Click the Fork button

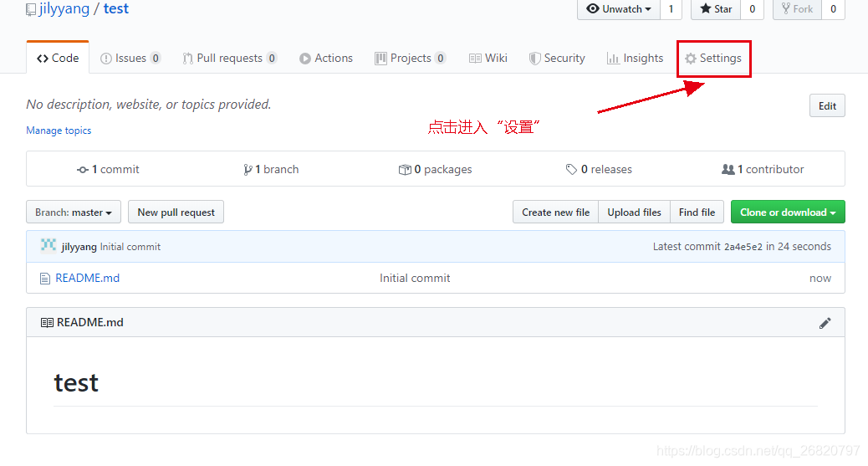pyautogui.click(x=797, y=9)
